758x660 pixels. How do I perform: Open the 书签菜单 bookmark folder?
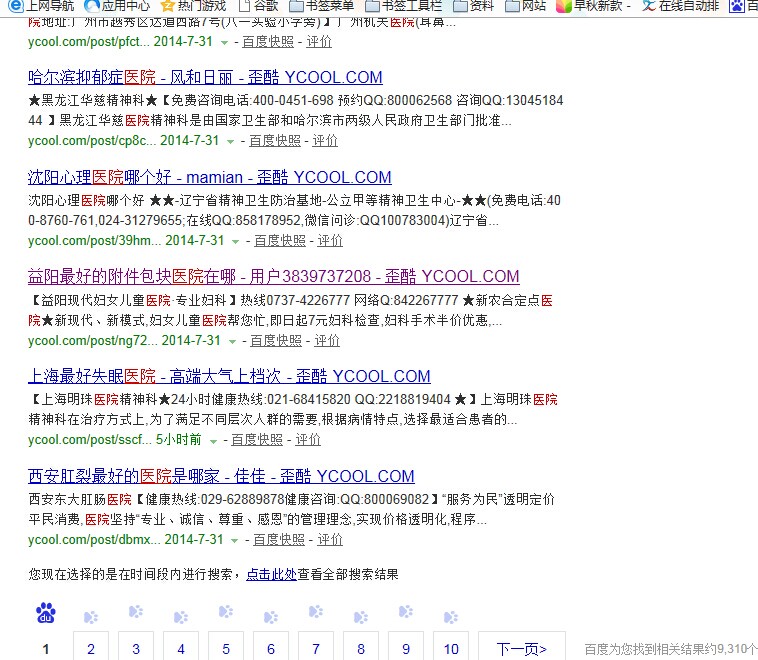pos(321,6)
